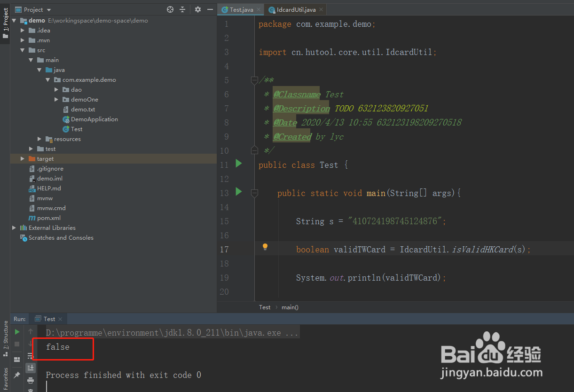Expand the target folder
This screenshot has width=574, height=392.
[x=22, y=159]
